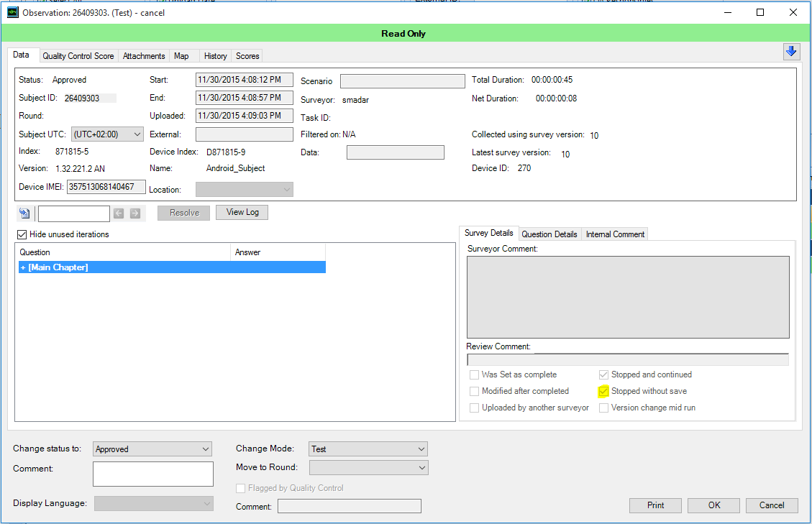812x524 pixels.
Task: Open the Scores tab
Action: (247, 56)
